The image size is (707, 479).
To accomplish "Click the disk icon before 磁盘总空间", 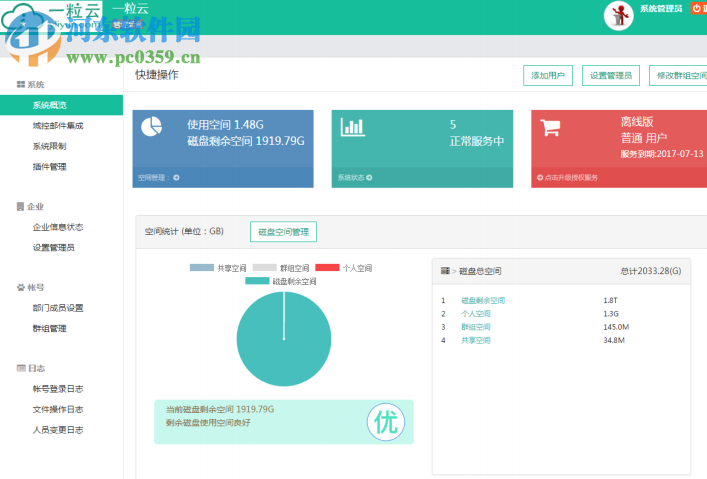I will point(445,271).
